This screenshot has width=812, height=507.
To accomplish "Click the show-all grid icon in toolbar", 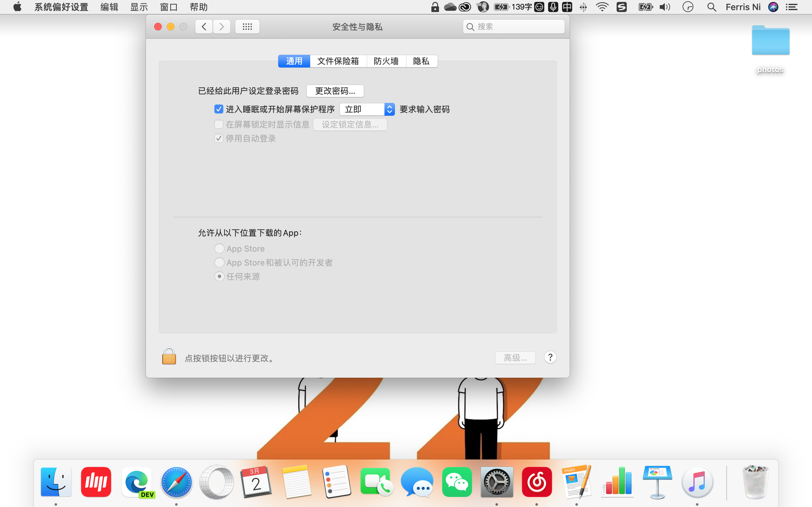I will [247, 27].
